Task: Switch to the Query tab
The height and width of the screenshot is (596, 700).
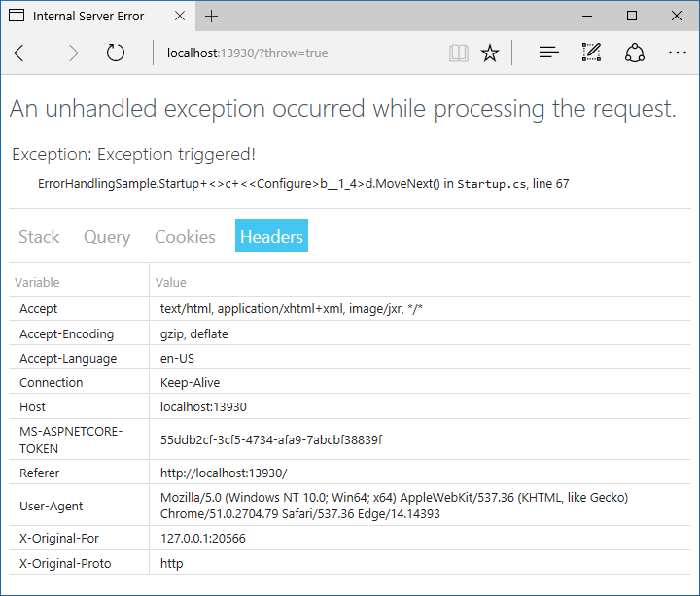Action: pos(107,236)
